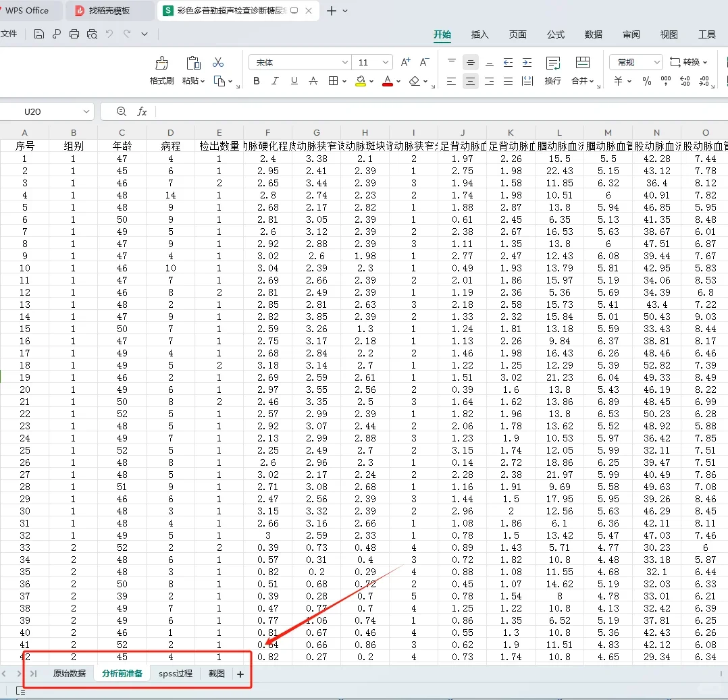Click the Copy icon

(x=219, y=81)
